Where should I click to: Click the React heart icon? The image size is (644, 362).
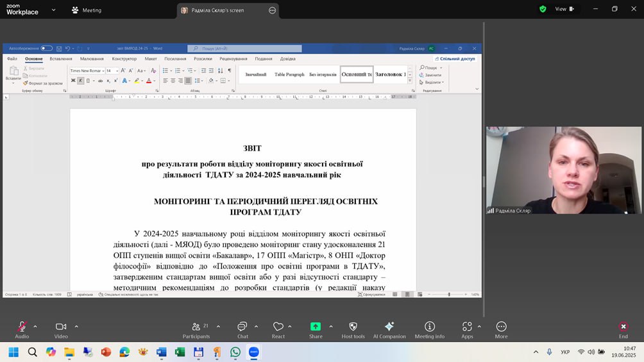278,327
